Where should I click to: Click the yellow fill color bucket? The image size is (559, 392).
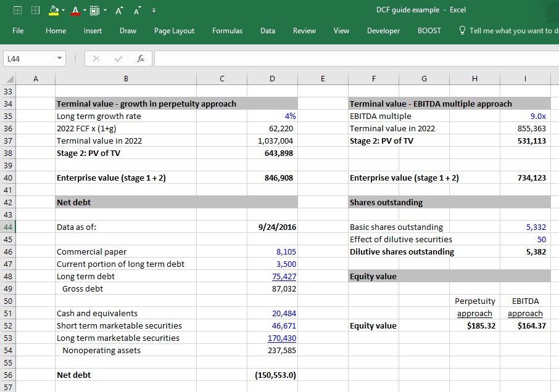[54, 10]
